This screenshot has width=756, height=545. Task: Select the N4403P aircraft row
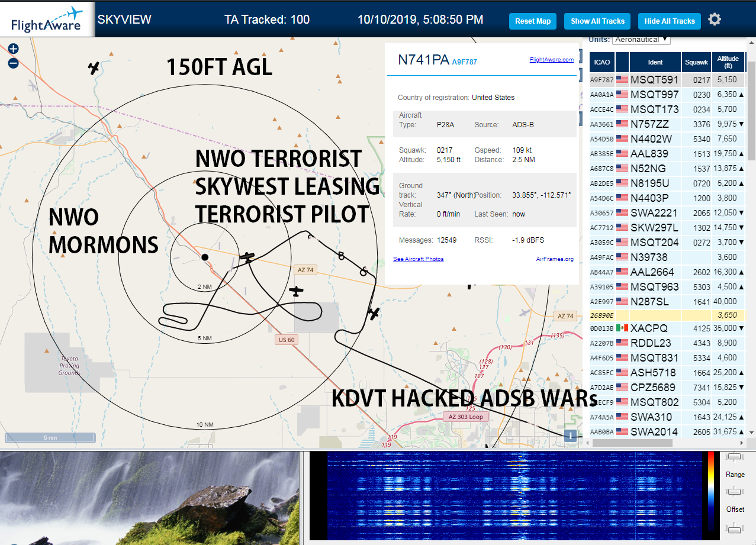(667, 198)
